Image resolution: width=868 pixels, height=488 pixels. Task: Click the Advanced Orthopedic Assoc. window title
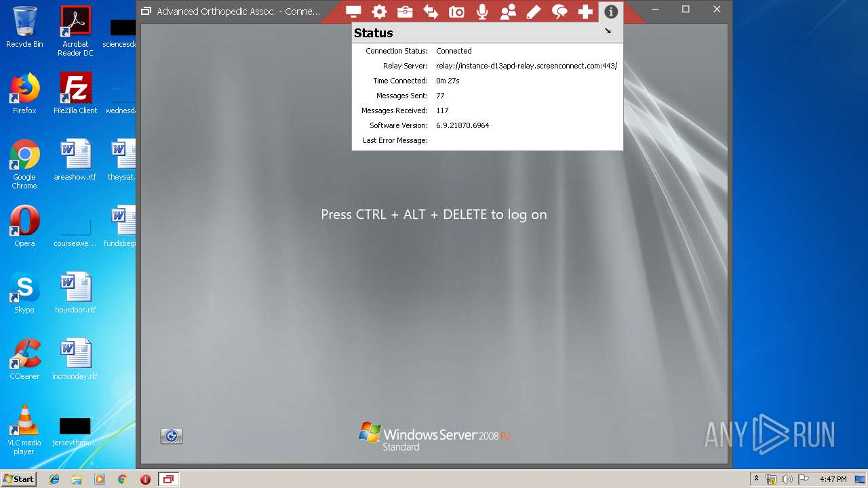[x=238, y=11]
